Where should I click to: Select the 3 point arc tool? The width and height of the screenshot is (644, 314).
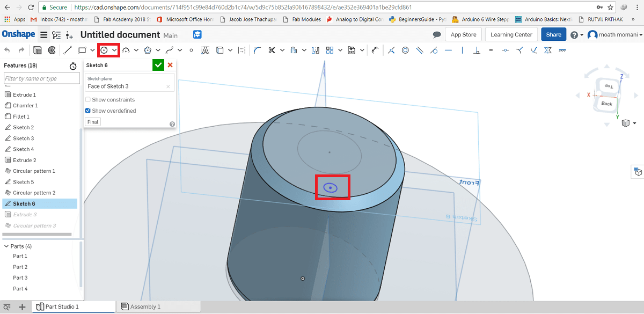(126, 50)
